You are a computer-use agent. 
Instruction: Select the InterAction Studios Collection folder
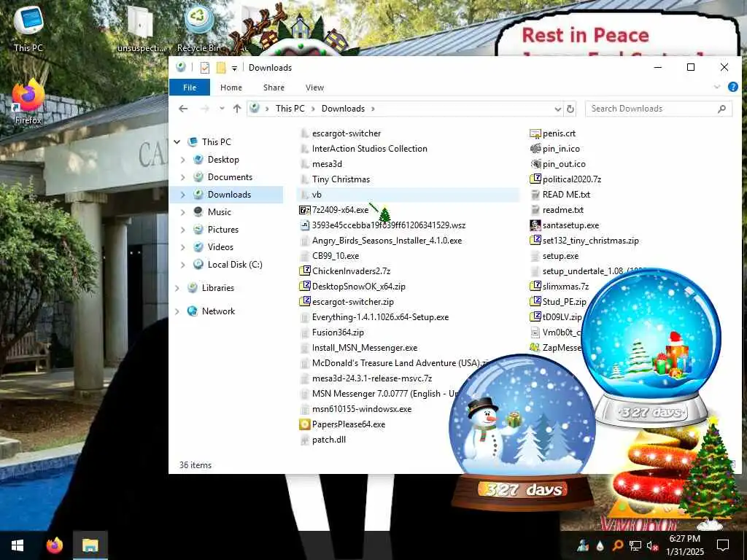(x=369, y=149)
